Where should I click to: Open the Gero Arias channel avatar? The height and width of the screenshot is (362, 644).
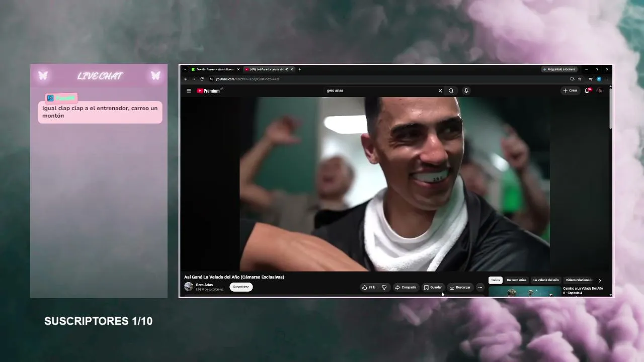[x=189, y=287]
